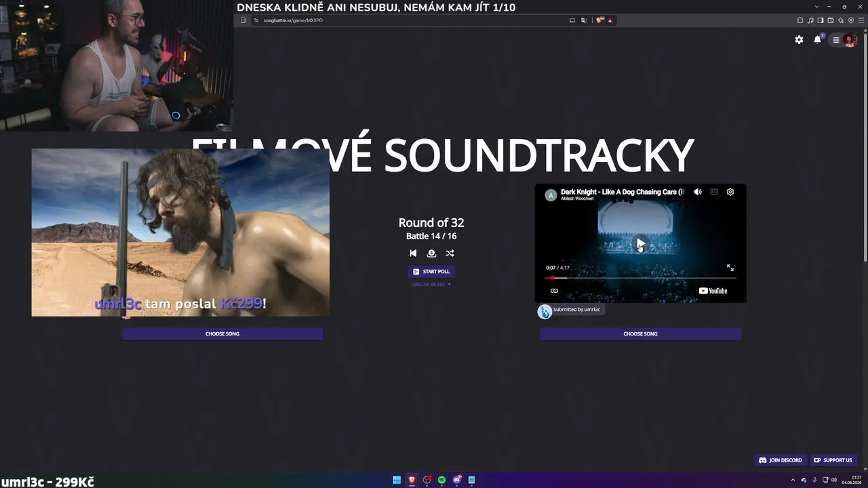Click the submitter avatar next to umrl3c
The height and width of the screenshot is (488, 868).
[545, 312]
